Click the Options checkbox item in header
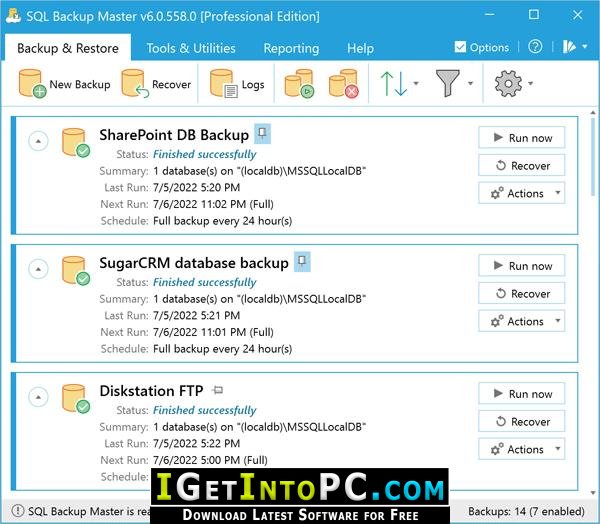 click(481, 47)
